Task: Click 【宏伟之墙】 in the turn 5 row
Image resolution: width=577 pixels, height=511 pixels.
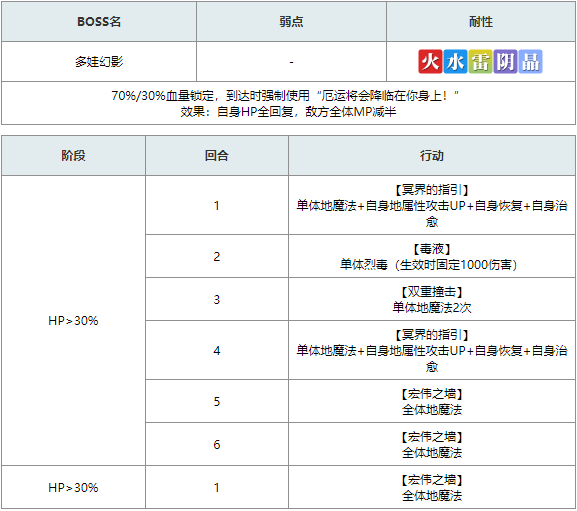Action: (432, 394)
